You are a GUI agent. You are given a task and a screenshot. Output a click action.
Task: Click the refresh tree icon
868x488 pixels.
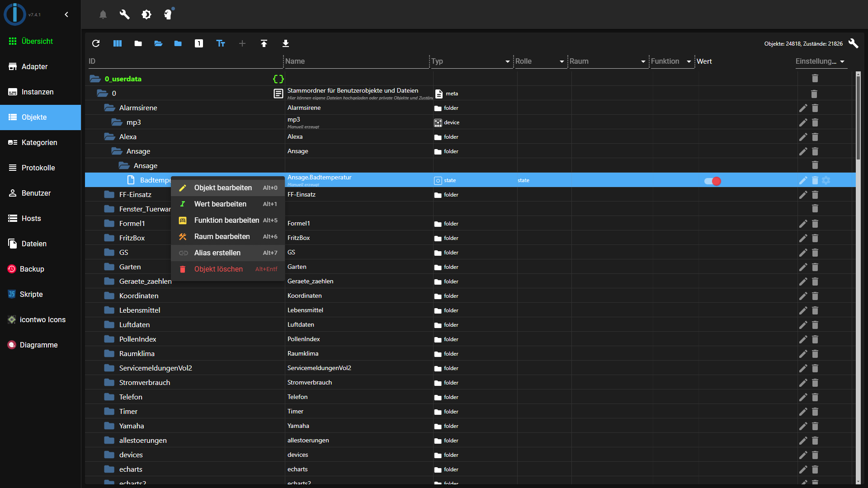(96, 43)
